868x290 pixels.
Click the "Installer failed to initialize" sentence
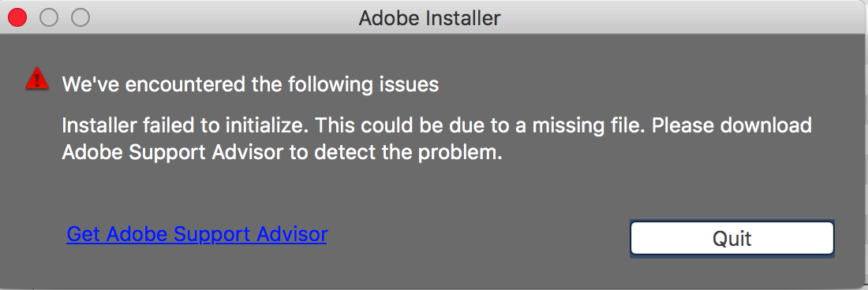pos(183,125)
